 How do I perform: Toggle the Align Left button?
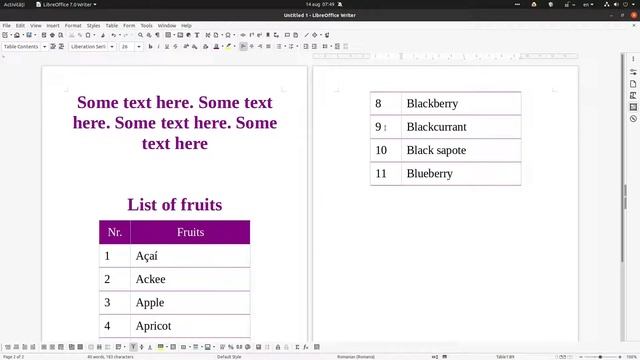243,47
